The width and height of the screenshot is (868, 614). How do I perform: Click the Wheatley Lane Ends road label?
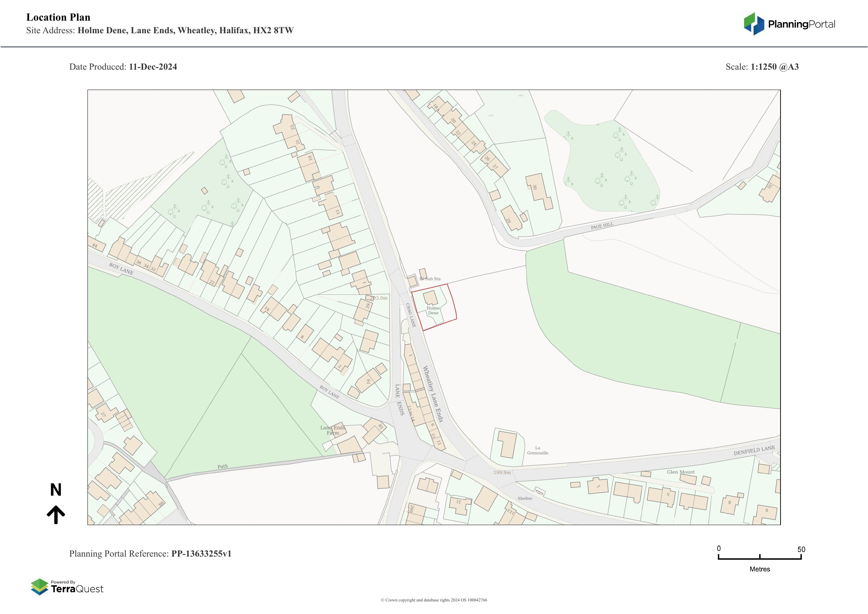coord(432,394)
